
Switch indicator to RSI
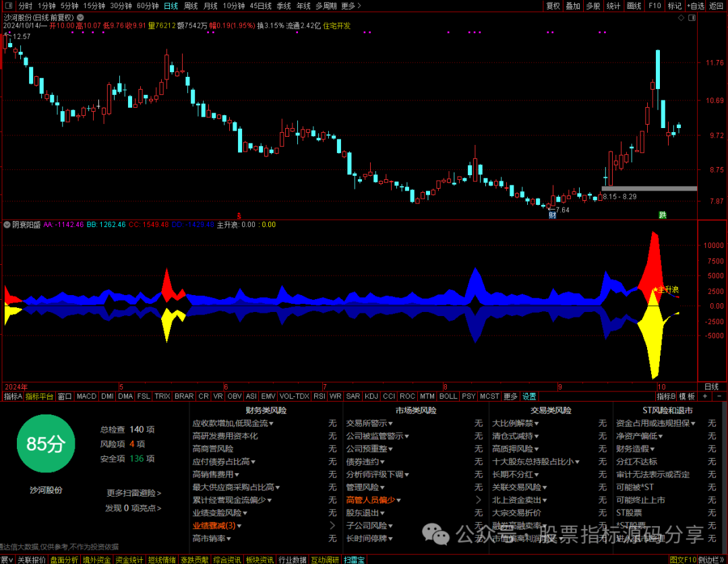[319, 396]
